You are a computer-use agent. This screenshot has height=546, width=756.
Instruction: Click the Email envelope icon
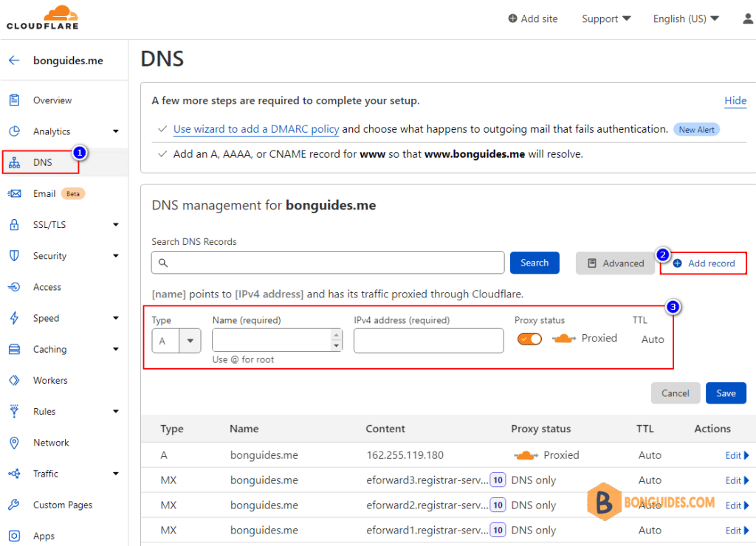[x=15, y=194]
